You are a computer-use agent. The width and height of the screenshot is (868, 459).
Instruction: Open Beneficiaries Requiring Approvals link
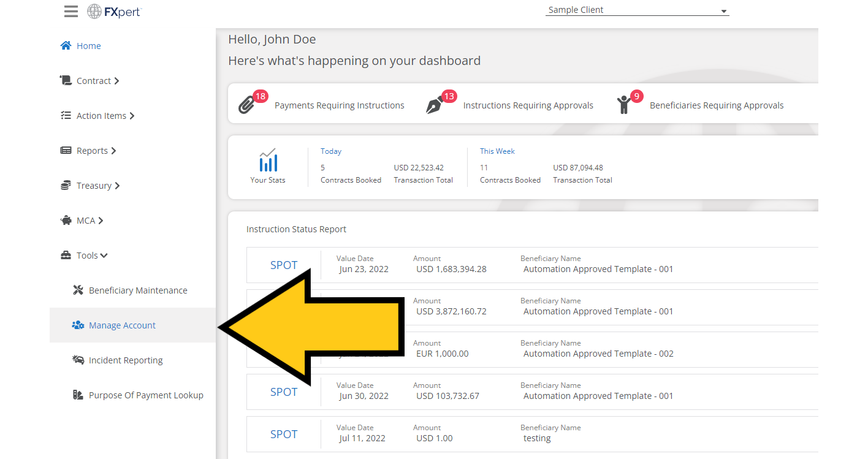click(717, 105)
